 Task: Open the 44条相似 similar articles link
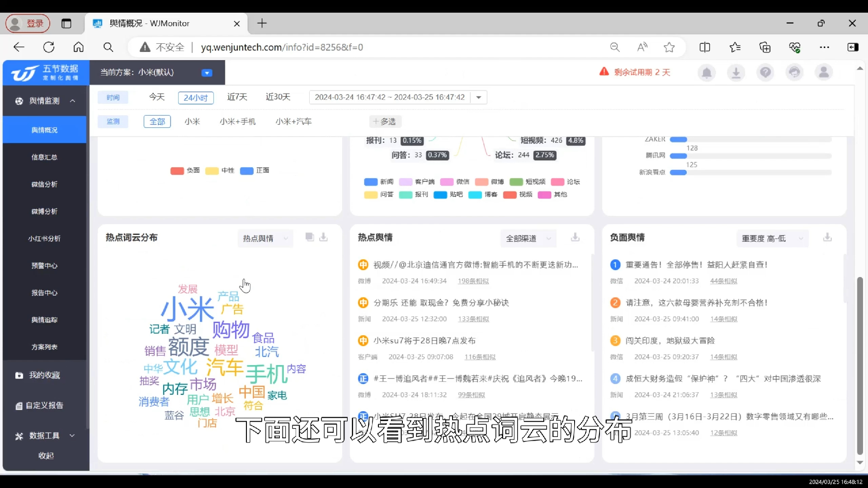(x=723, y=281)
